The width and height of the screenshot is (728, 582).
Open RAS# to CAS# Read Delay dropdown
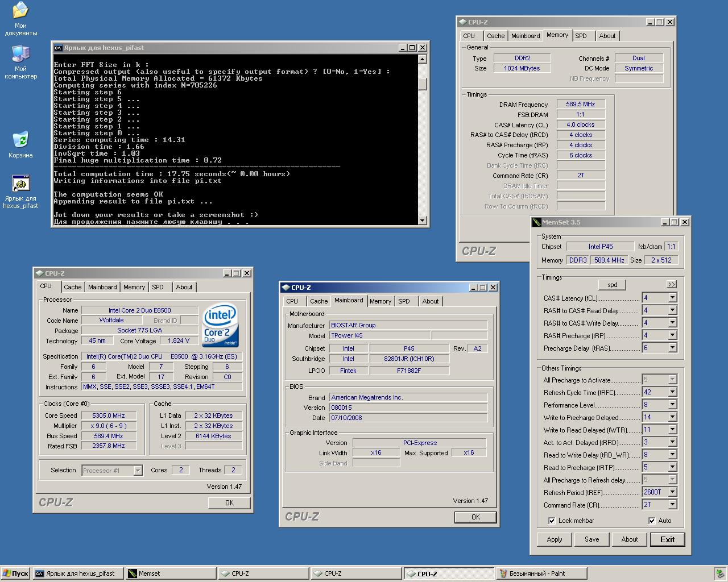[x=672, y=310]
